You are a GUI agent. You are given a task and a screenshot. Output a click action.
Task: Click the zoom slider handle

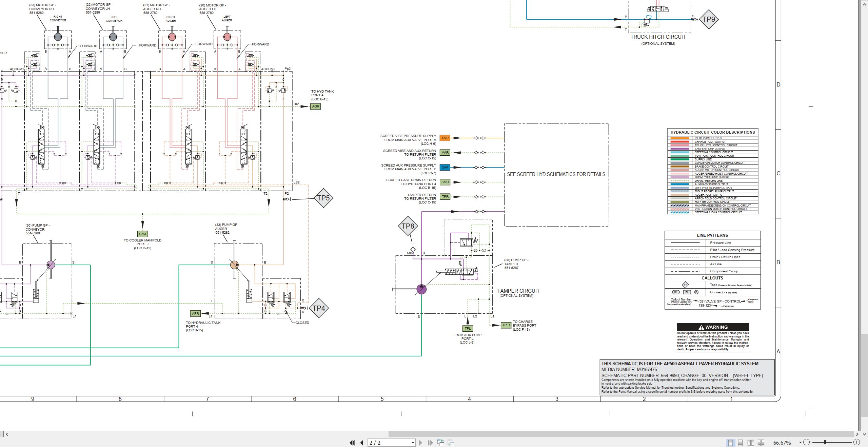(x=825, y=442)
